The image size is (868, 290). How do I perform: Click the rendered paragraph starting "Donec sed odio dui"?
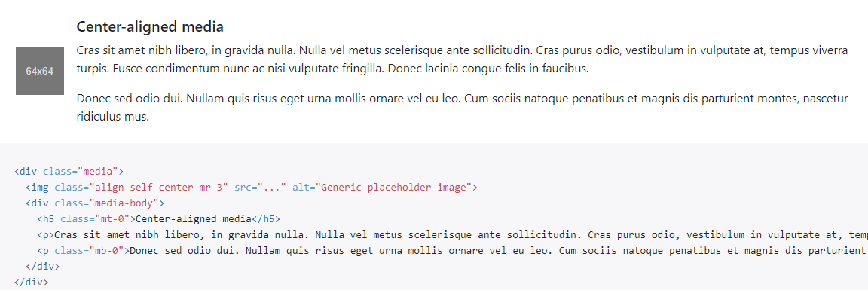pyautogui.click(x=462, y=108)
